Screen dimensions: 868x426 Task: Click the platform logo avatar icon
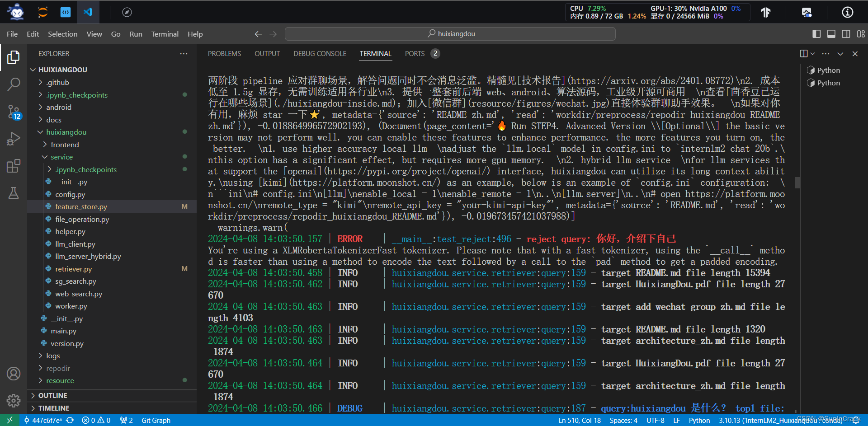coord(17,12)
